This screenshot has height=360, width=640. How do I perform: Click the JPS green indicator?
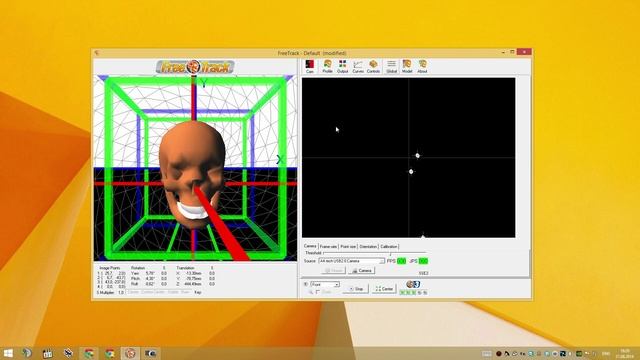click(423, 261)
